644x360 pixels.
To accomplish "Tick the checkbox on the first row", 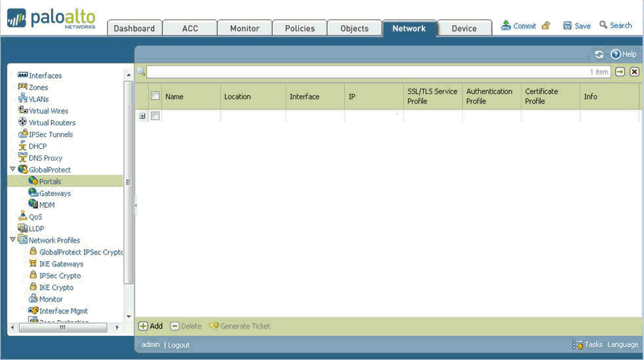I will [x=155, y=116].
